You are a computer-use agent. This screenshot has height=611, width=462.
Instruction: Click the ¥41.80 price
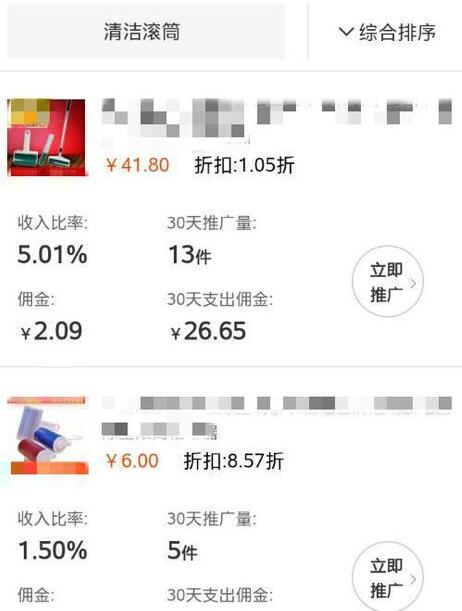(137, 165)
